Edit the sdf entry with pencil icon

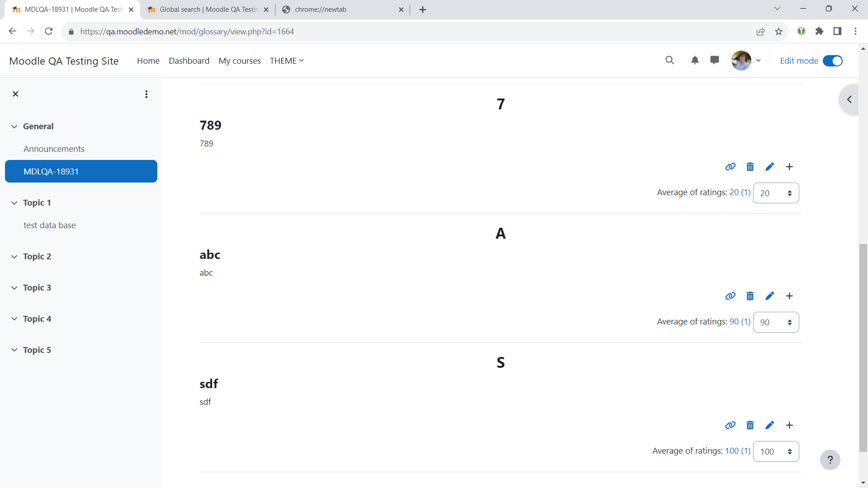coord(769,425)
